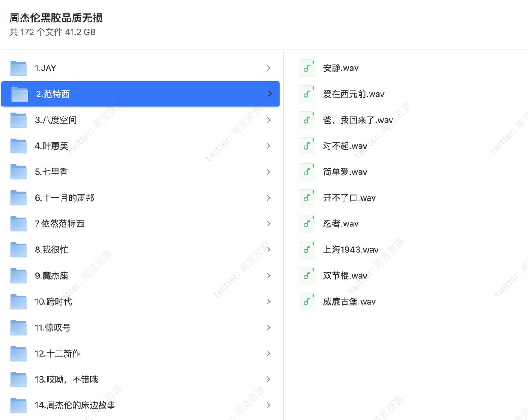
Task: Select the file name 简单爱.wav
Action: pos(345,172)
